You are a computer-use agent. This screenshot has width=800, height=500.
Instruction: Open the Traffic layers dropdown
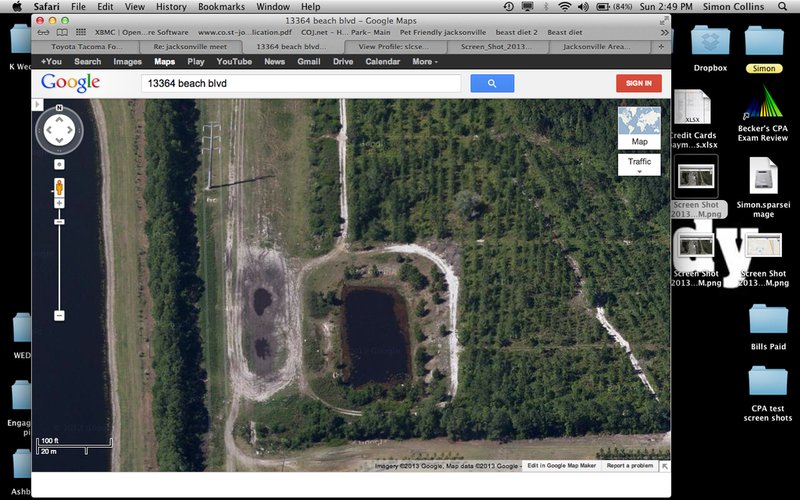point(639,165)
